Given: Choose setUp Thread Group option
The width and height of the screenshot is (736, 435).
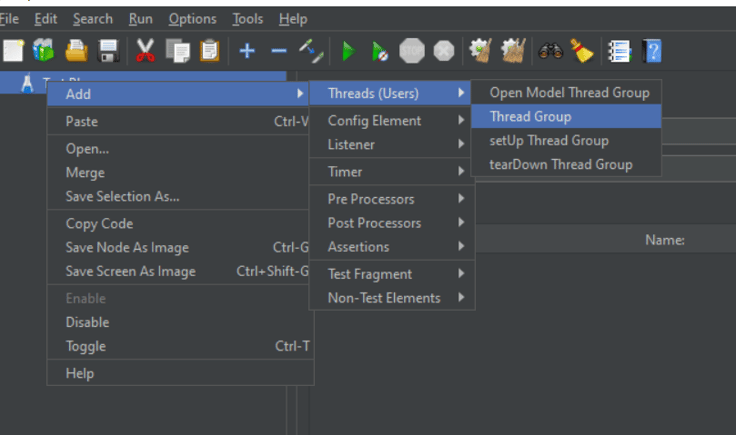Looking at the screenshot, I should (549, 141).
